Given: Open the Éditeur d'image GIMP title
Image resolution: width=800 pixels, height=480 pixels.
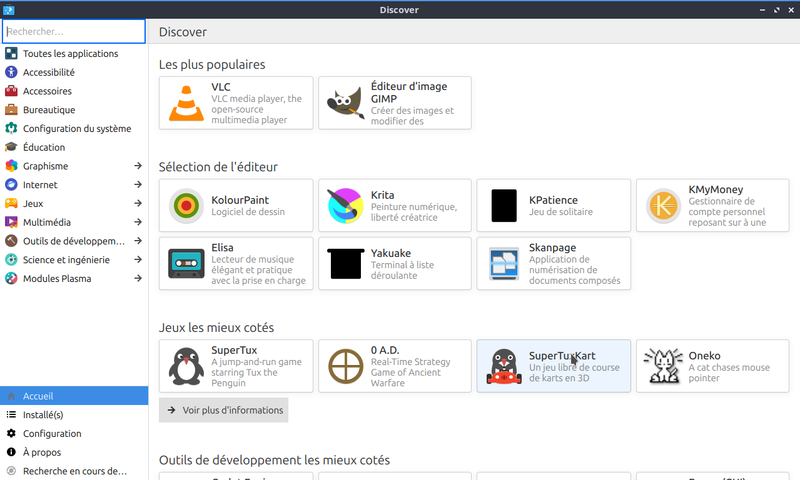Looking at the screenshot, I should [409, 92].
